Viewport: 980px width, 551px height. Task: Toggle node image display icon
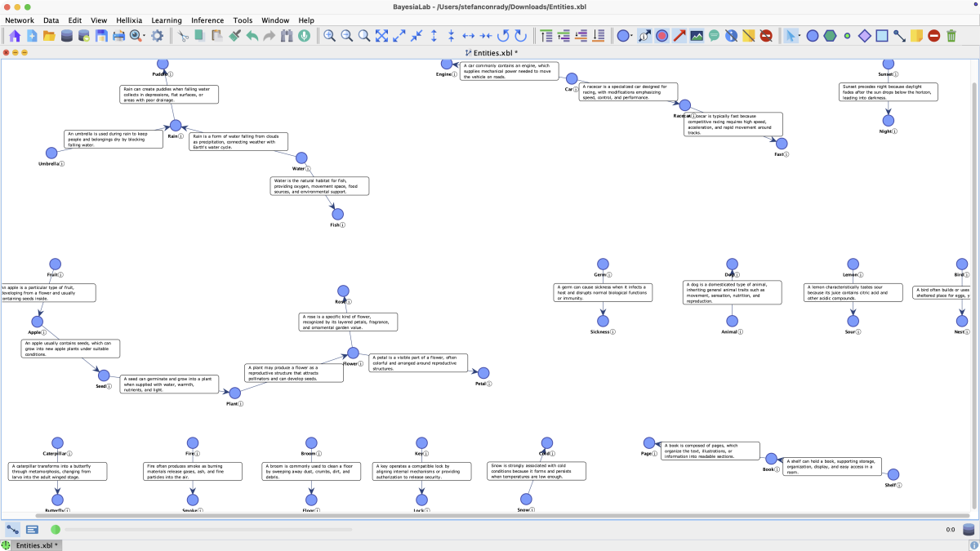coord(697,36)
